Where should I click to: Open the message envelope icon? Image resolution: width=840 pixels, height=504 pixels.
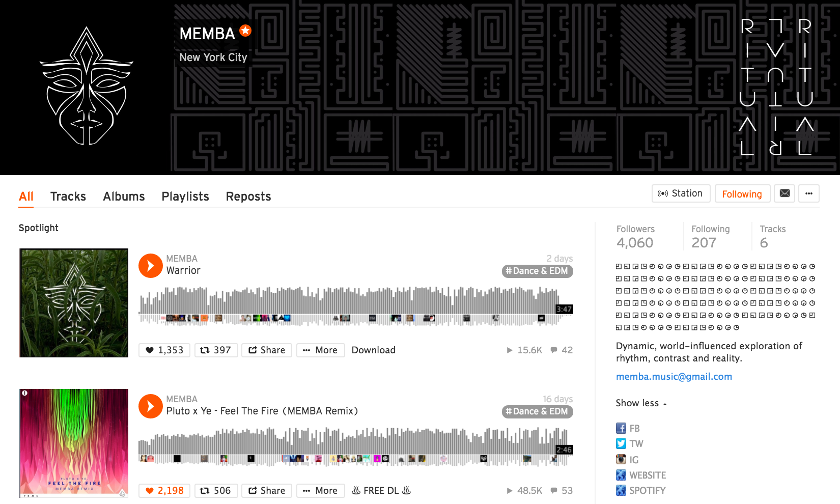click(785, 193)
